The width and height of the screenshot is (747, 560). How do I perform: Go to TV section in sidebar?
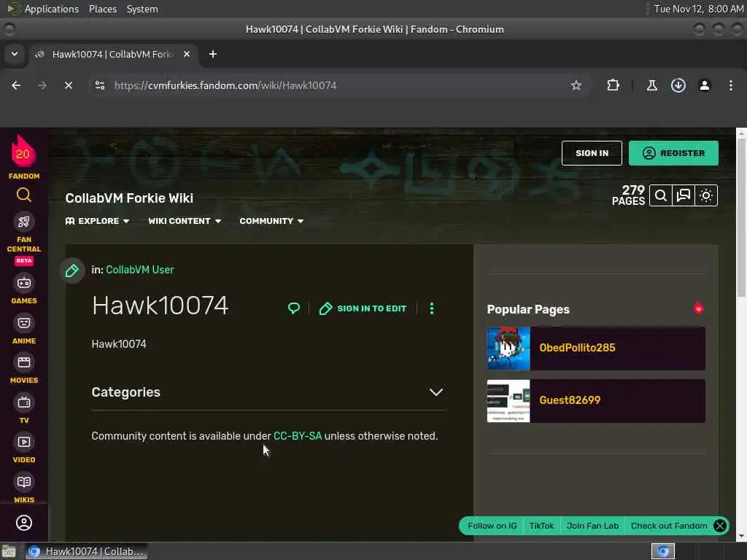(x=24, y=409)
